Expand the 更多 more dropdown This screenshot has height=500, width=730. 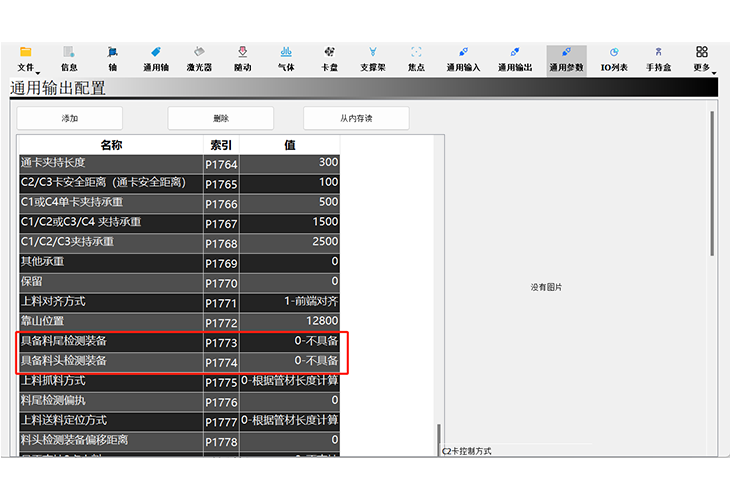(702, 58)
